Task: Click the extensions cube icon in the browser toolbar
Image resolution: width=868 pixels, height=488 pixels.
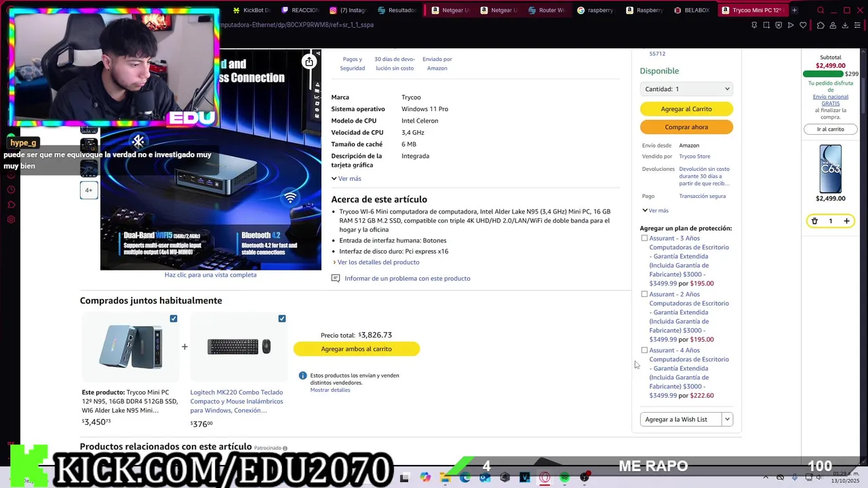Action: click(x=821, y=25)
